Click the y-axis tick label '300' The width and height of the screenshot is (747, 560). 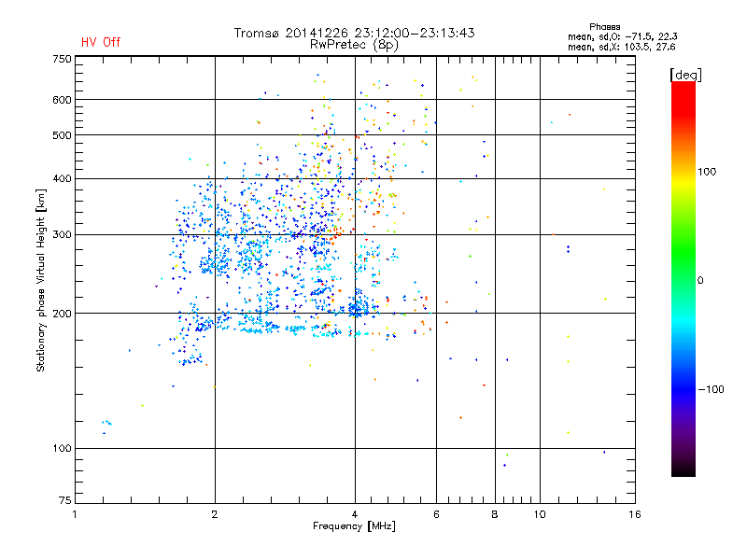(62, 235)
